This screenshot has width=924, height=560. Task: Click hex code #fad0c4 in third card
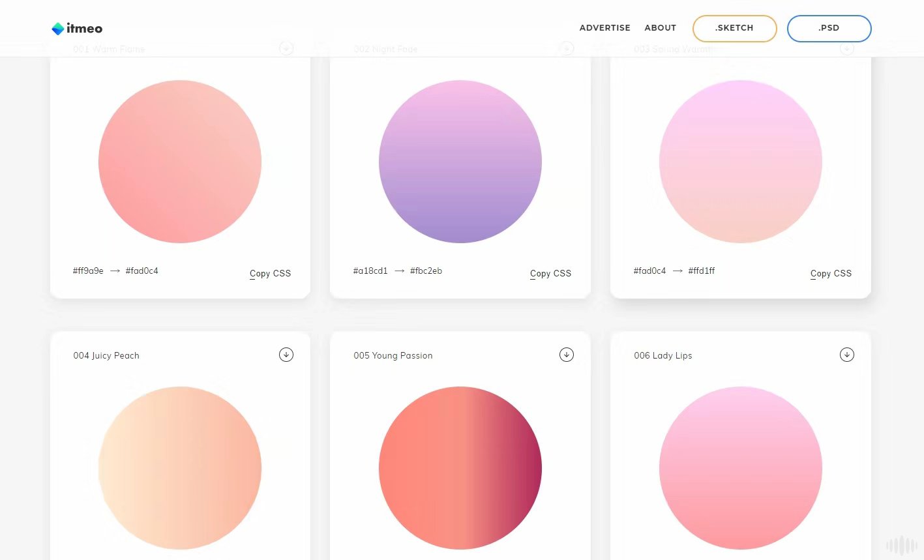pyautogui.click(x=649, y=271)
